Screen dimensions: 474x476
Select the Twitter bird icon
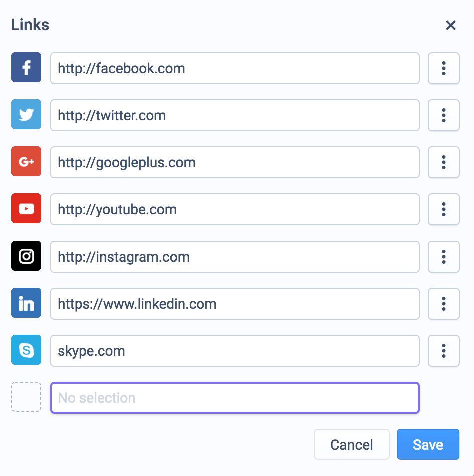[26, 114]
